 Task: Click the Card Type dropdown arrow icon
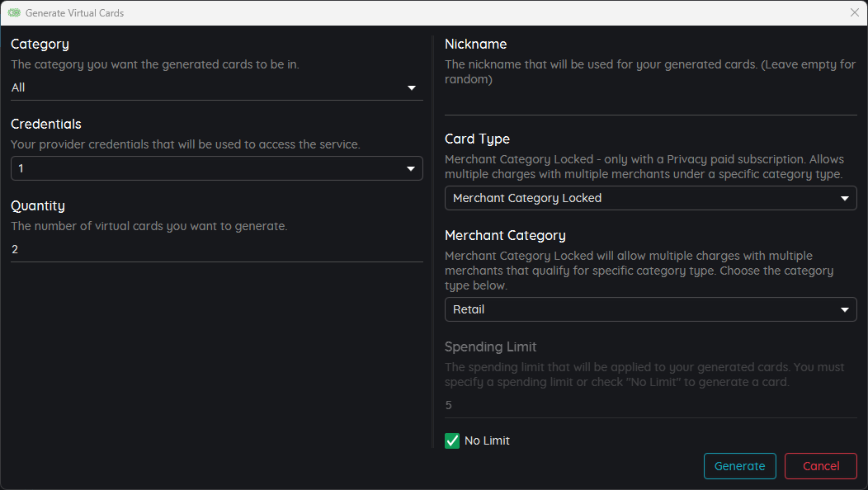[x=845, y=198]
